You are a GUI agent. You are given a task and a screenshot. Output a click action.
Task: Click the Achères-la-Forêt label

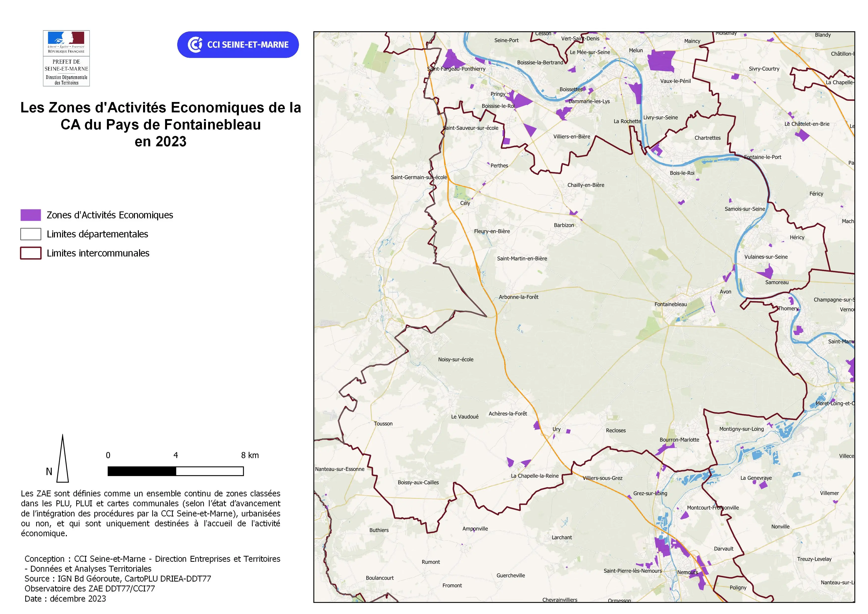click(508, 413)
